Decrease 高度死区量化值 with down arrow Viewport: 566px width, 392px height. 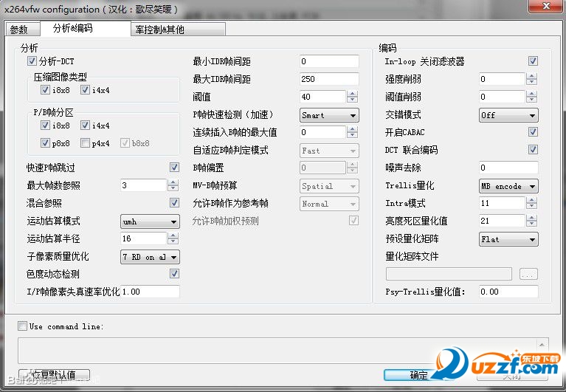tap(532, 224)
